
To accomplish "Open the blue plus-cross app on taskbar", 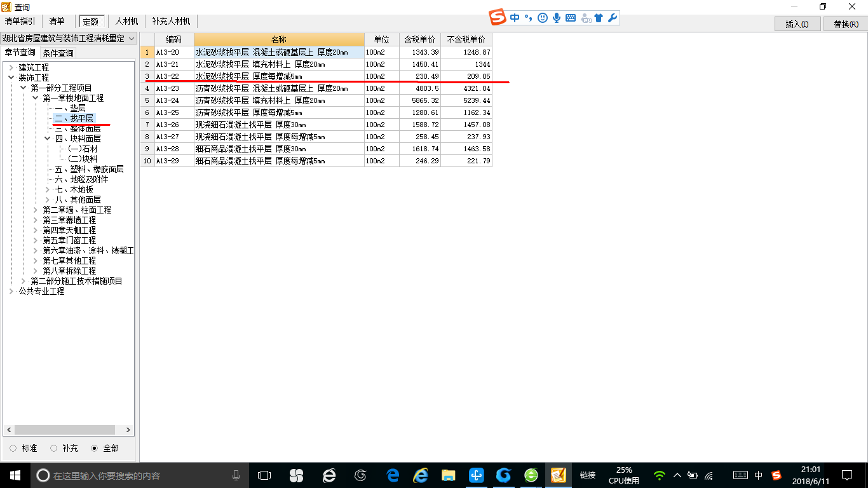I will (x=477, y=475).
